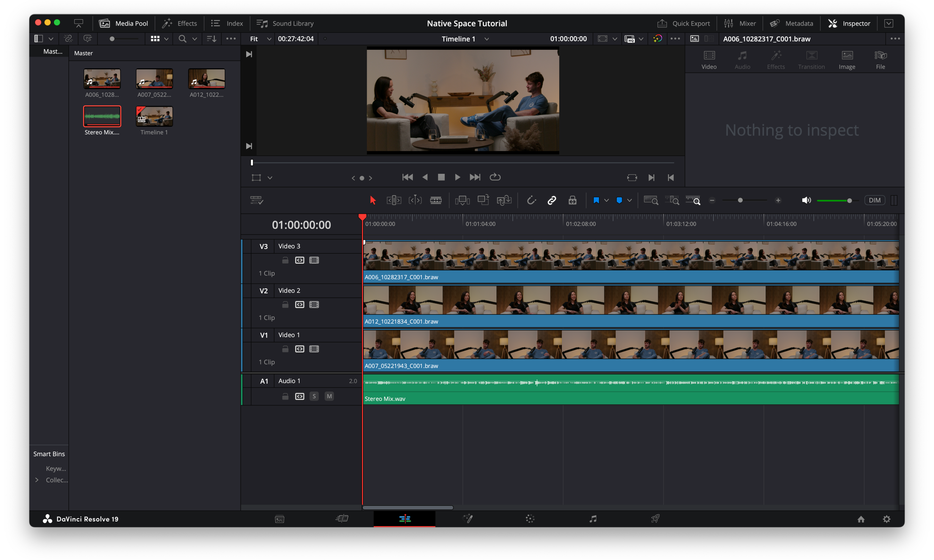This screenshot has width=934, height=560.
Task: Open the media pool view mode dropdown
Action: (x=166, y=39)
